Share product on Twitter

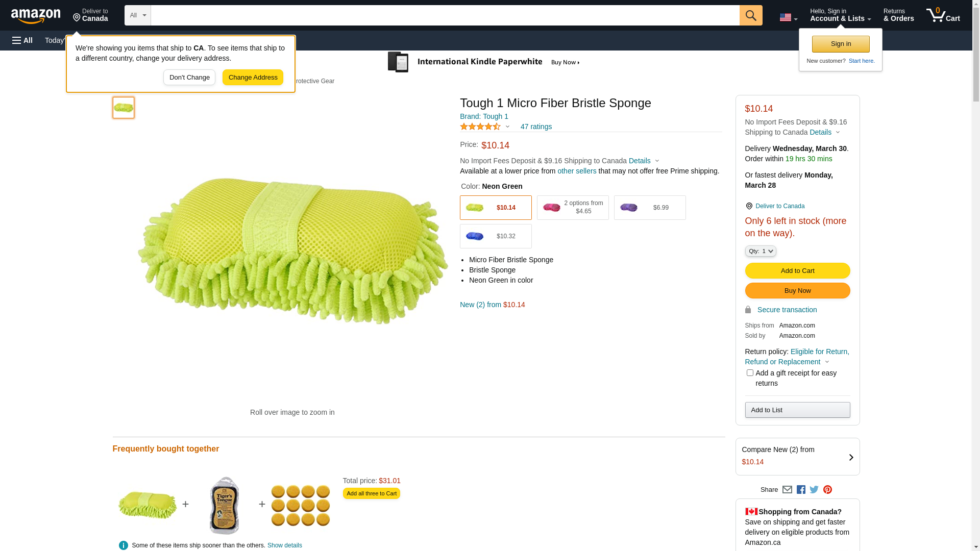(x=814, y=490)
